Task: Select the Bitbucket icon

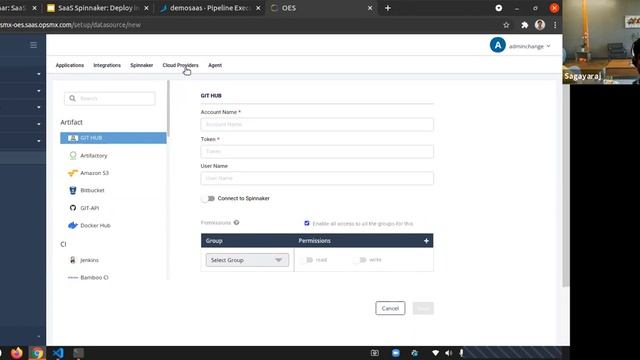Action: [x=73, y=190]
